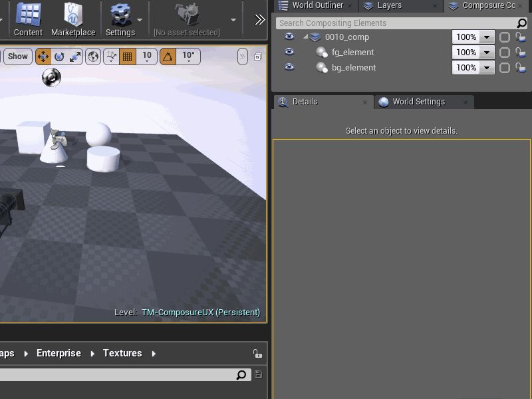Viewport: 532px width, 399px height.
Task: Select the translate gizmo tool
Action: coord(43,57)
